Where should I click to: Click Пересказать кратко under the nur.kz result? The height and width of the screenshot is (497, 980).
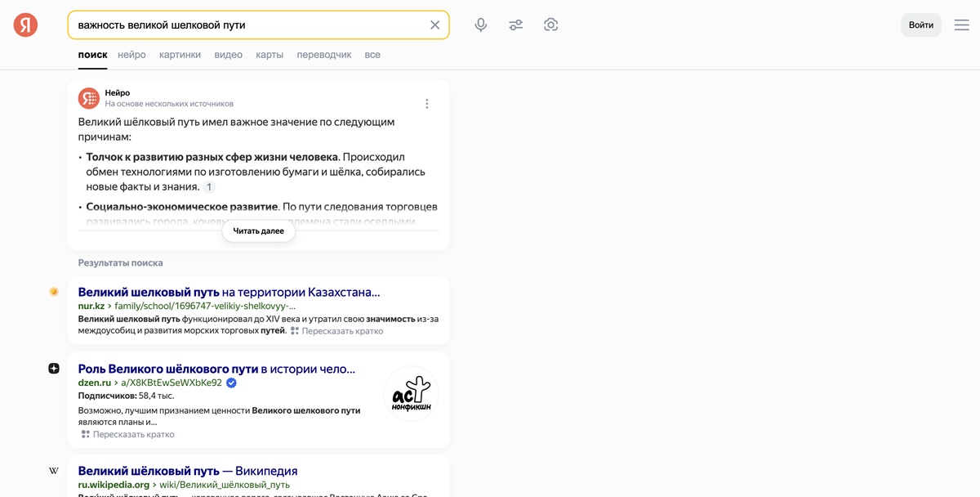click(336, 331)
